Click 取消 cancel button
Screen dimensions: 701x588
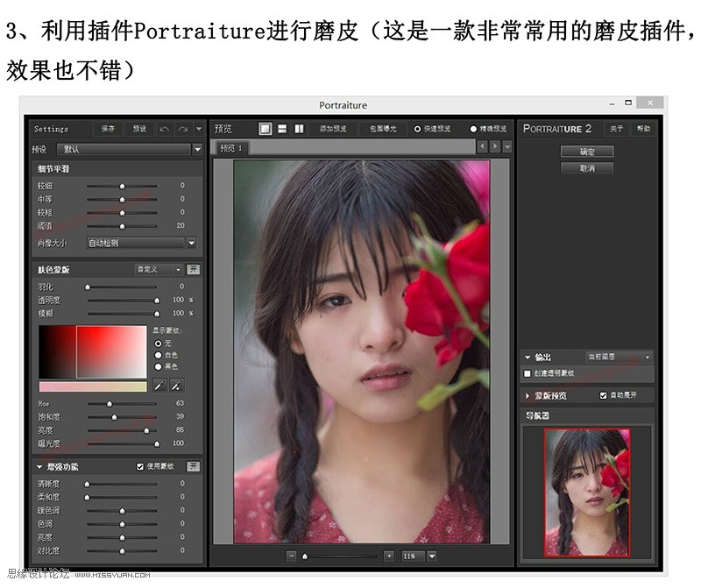(x=587, y=168)
